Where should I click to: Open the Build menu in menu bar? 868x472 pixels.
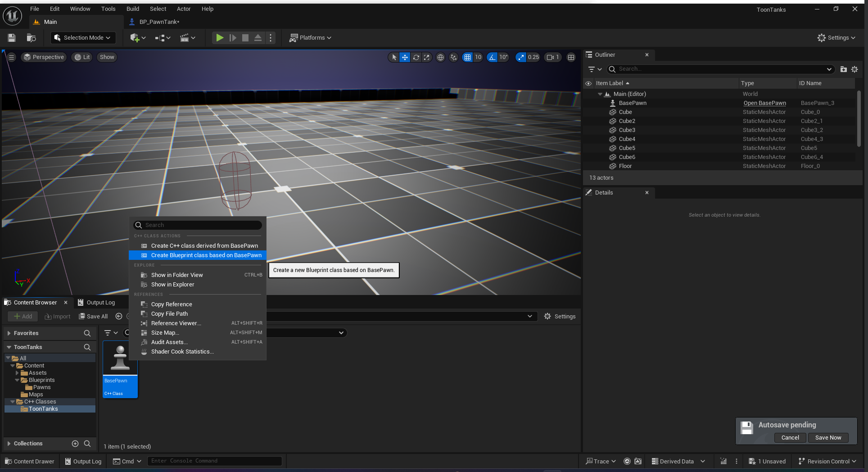click(x=132, y=9)
